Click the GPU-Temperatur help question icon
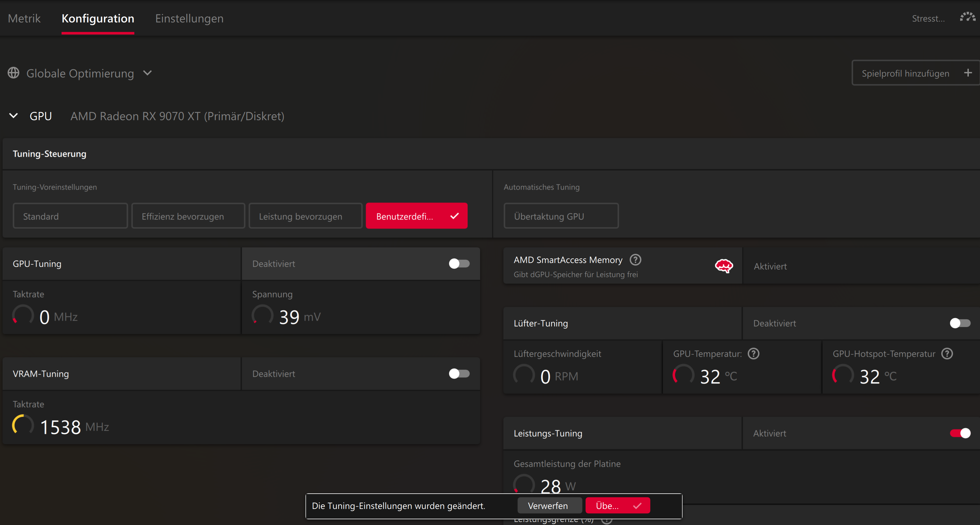980x525 pixels. click(x=753, y=354)
